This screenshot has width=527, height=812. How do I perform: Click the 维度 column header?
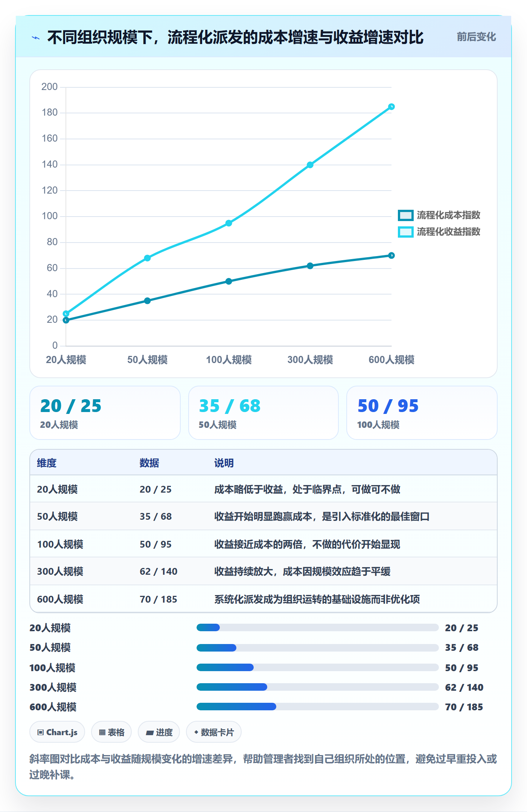coord(47,463)
